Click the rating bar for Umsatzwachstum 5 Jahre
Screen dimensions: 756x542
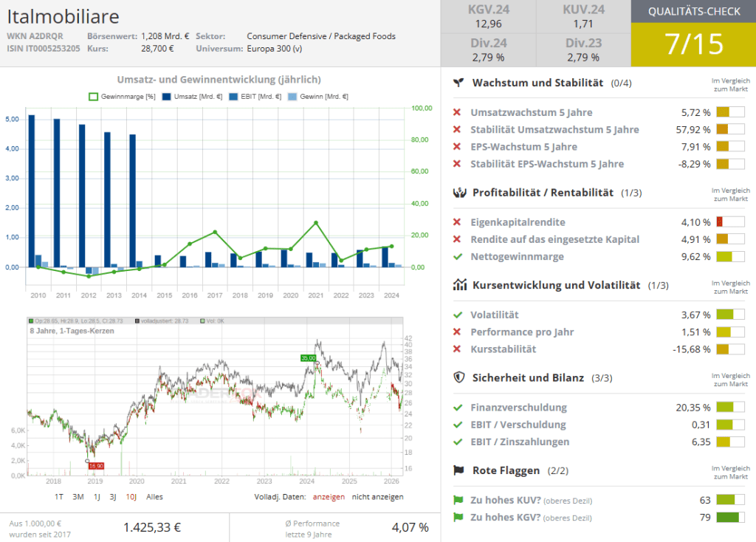coord(730,113)
